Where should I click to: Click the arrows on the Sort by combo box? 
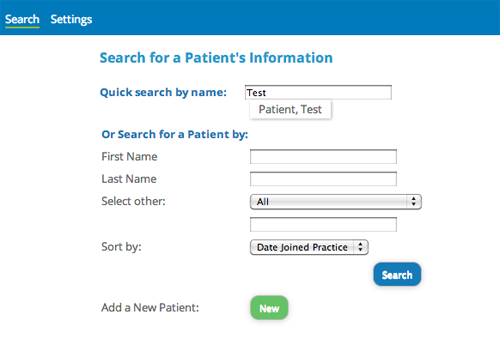click(360, 247)
